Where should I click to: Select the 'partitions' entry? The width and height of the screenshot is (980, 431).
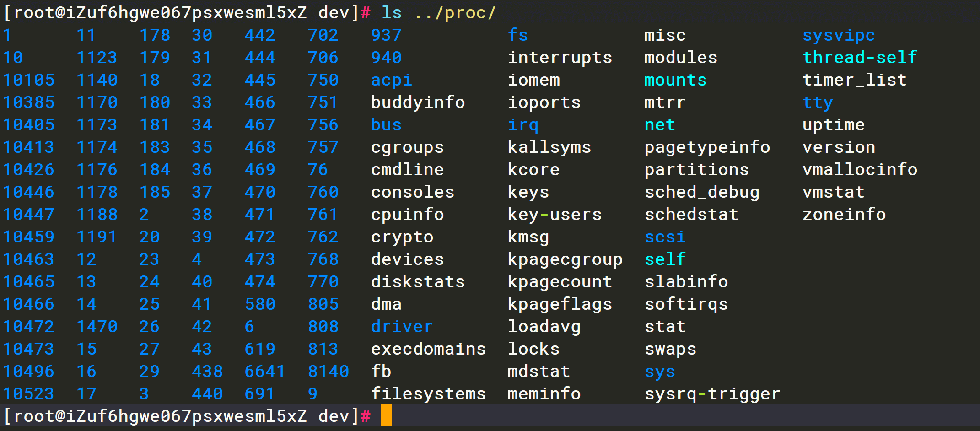click(x=697, y=170)
